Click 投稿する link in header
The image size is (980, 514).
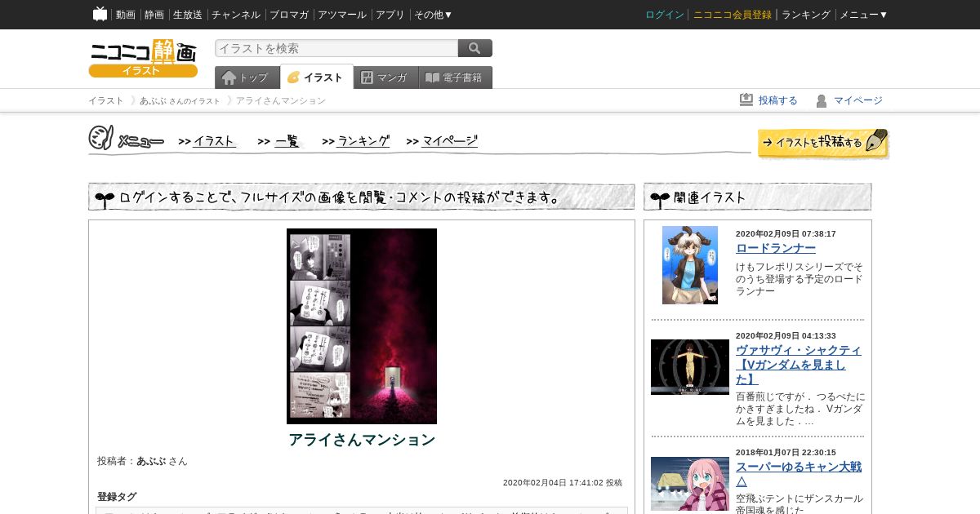pyautogui.click(x=778, y=100)
